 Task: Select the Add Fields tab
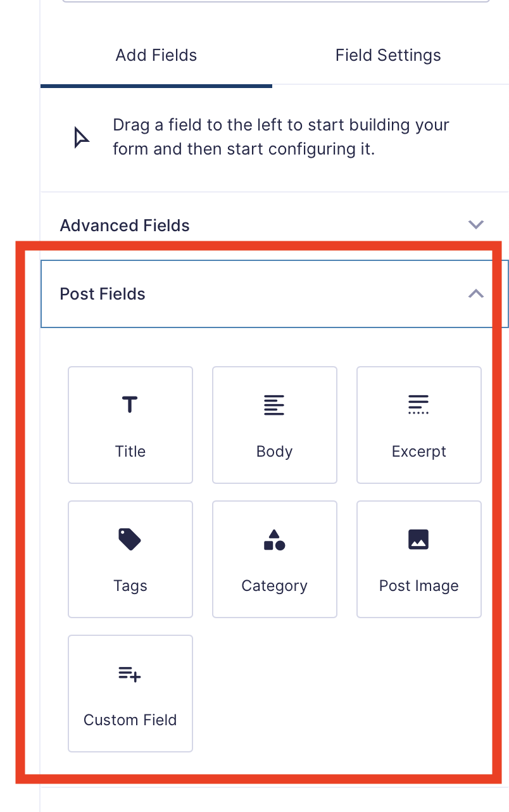[x=156, y=55]
